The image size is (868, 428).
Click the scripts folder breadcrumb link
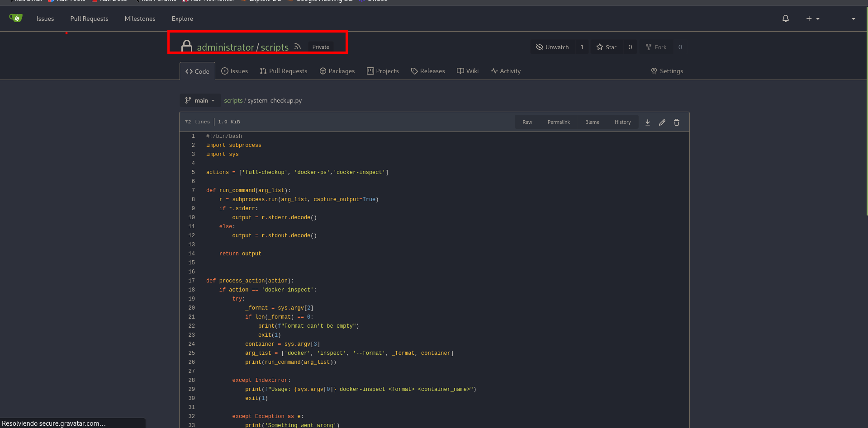pos(233,100)
